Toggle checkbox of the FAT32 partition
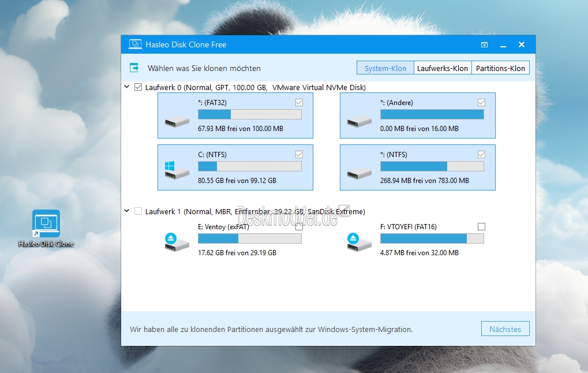The height and width of the screenshot is (373, 588). coord(299,102)
